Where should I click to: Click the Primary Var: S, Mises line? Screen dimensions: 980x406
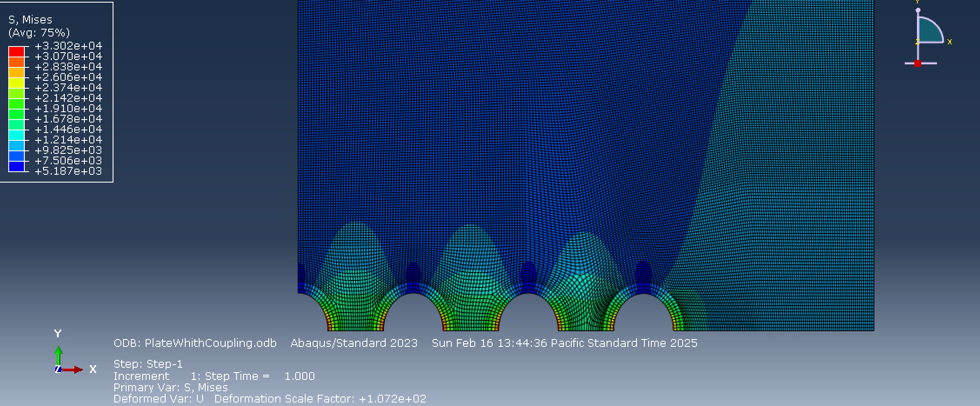(x=170, y=387)
